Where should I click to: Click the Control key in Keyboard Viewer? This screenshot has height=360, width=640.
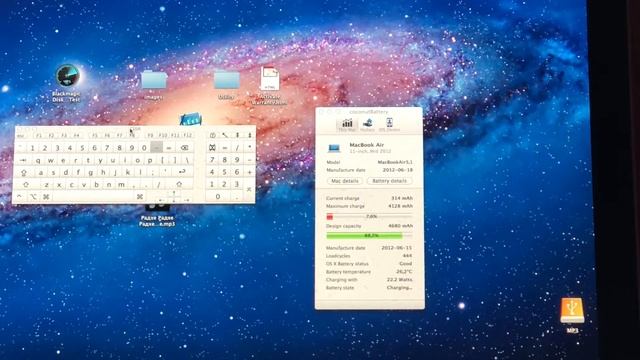tap(19, 196)
